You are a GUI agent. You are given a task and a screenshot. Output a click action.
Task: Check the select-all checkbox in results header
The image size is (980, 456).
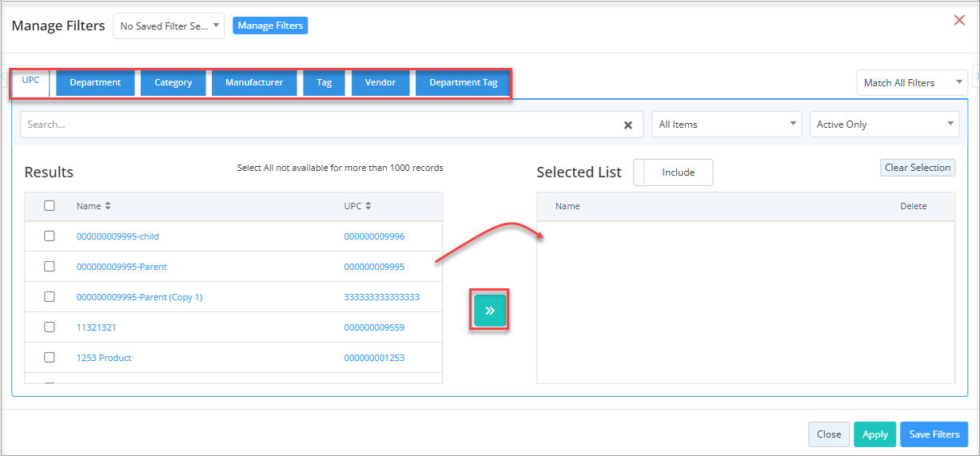50,206
